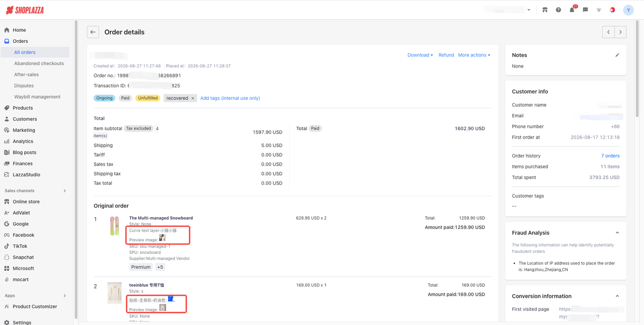
Task: Click Add tags (internal use only)
Action: (x=230, y=98)
